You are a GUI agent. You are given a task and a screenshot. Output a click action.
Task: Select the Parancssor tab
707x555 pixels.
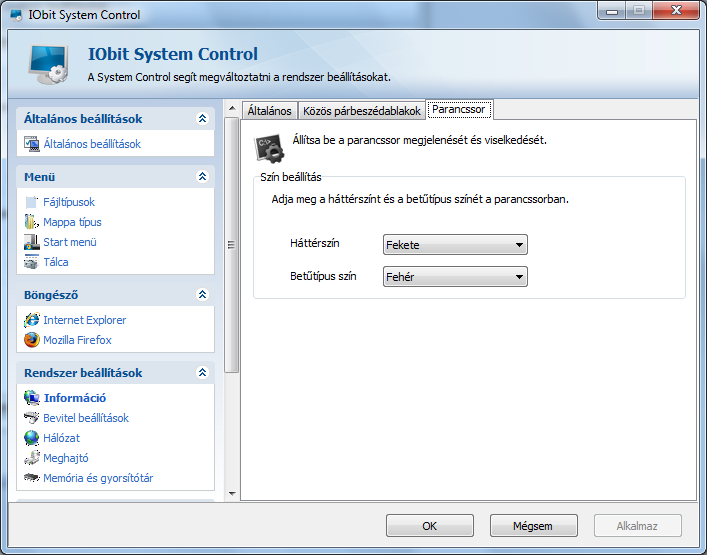(x=459, y=110)
